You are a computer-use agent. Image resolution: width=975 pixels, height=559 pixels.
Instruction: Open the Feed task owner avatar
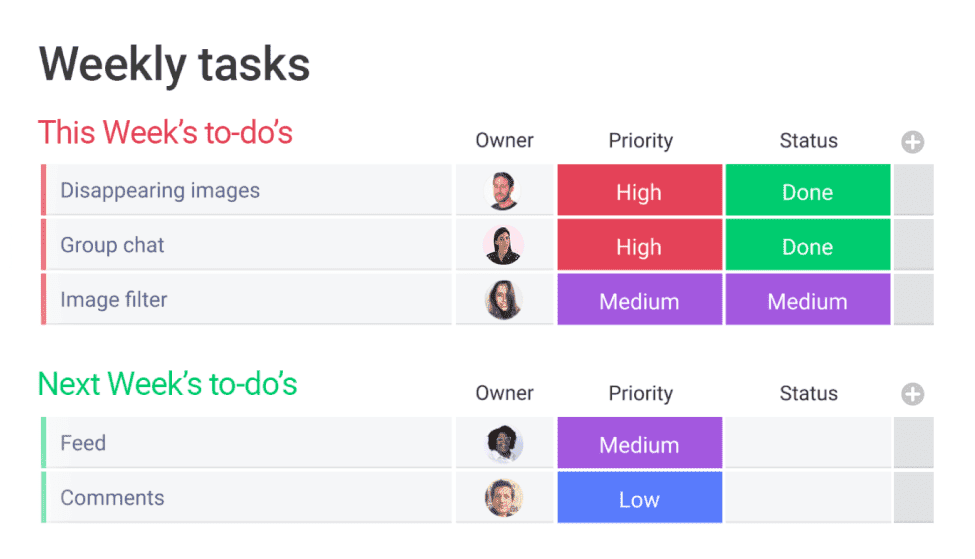[503, 443]
